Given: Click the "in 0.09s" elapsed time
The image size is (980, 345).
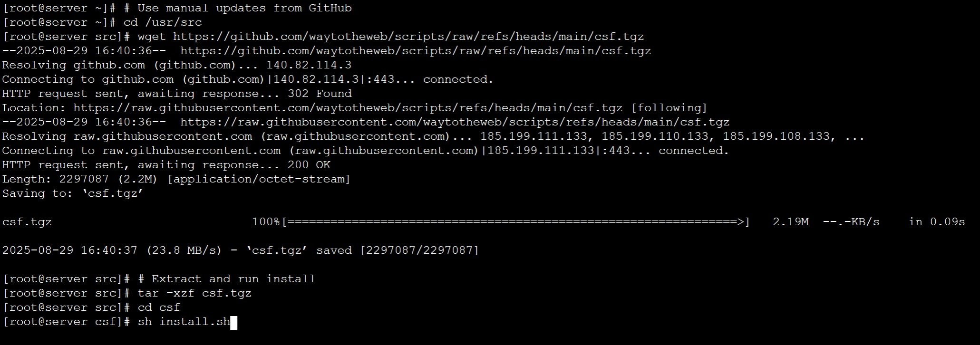Looking at the screenshot, I should pyautogui.click(x=936, y=222).
